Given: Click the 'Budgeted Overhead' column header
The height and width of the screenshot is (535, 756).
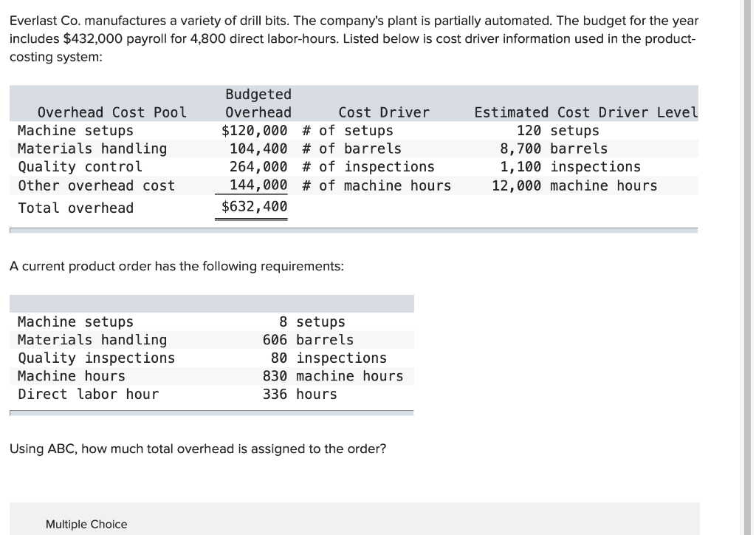Looking at the screenshot, I should click(258, 103).
